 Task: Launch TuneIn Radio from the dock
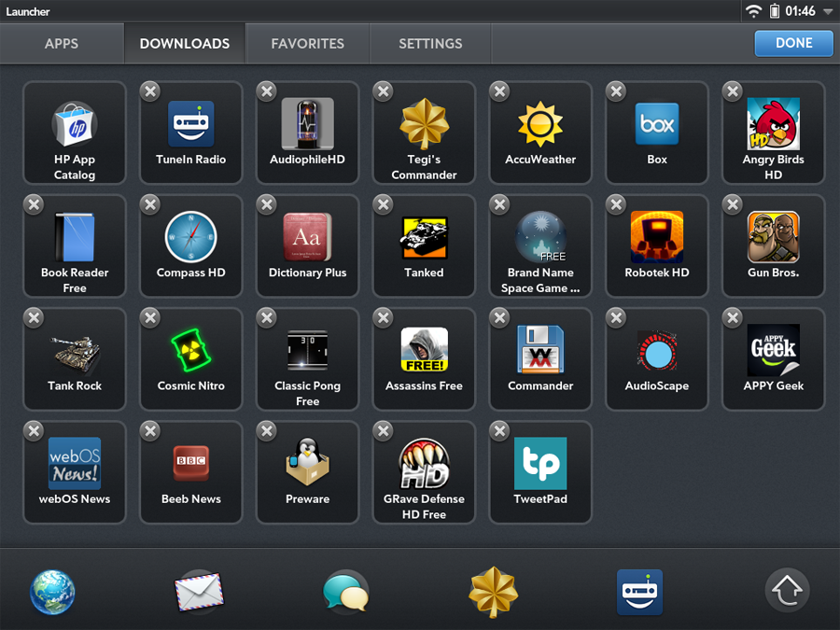pos(639,592)
